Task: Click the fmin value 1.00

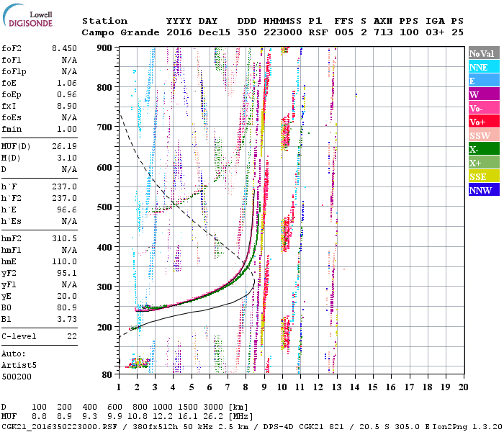Action: 66,129
